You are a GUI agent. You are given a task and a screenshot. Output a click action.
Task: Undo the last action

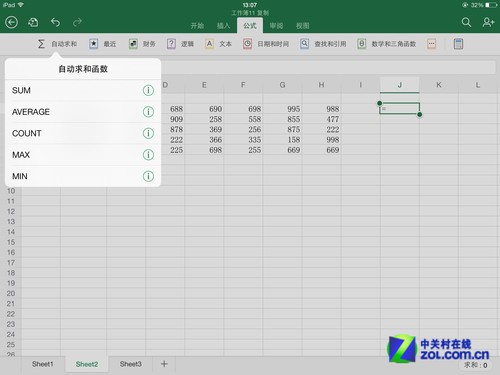pos(55,22)
